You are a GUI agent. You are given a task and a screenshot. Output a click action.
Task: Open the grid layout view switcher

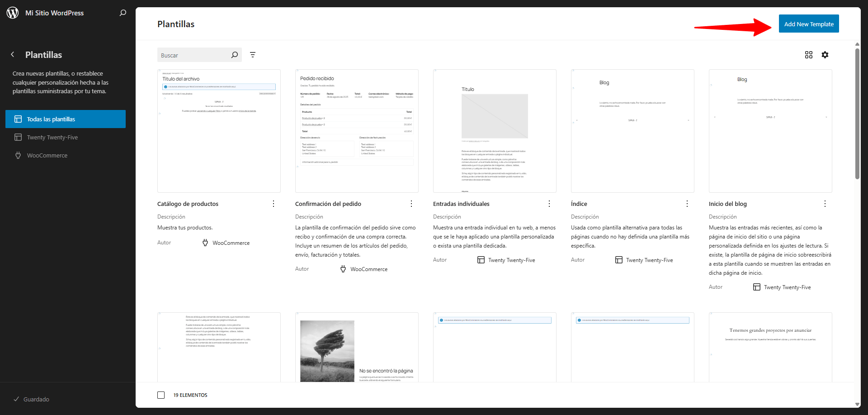(x=809, y=55)
